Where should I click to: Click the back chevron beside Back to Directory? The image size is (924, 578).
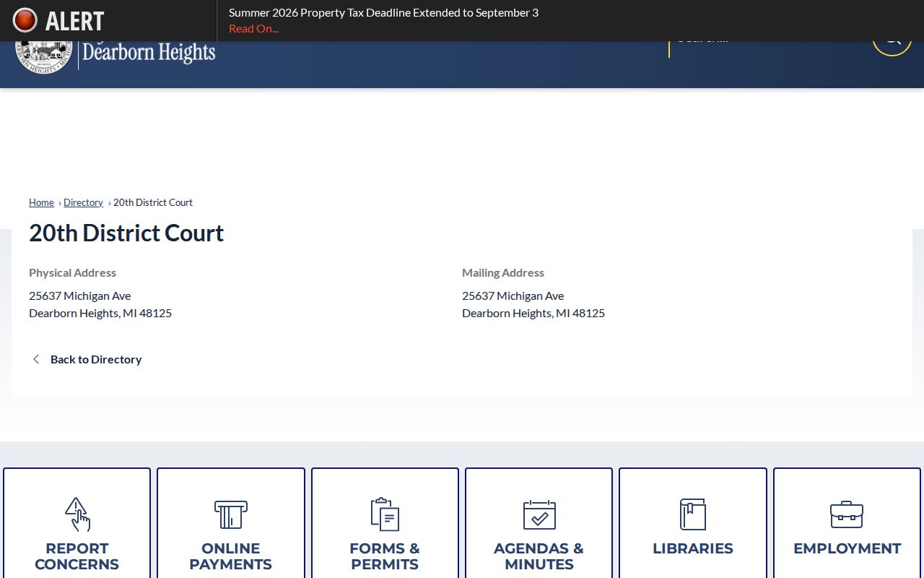tap(36, 359)
